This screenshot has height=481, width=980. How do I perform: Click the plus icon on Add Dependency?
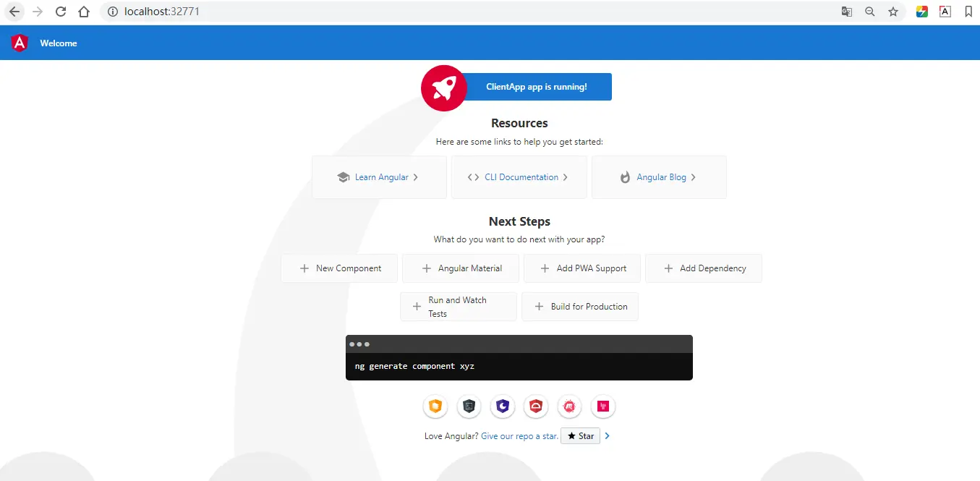[668, 268]
